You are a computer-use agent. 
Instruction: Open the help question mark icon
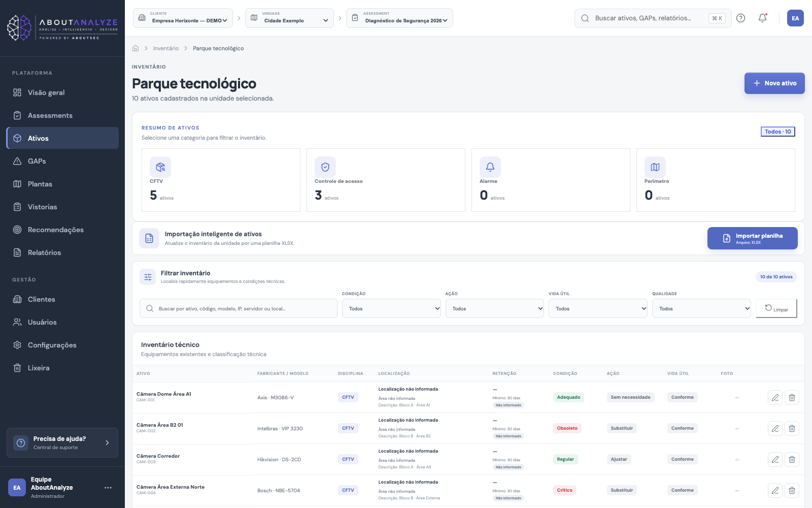(740, 18)
